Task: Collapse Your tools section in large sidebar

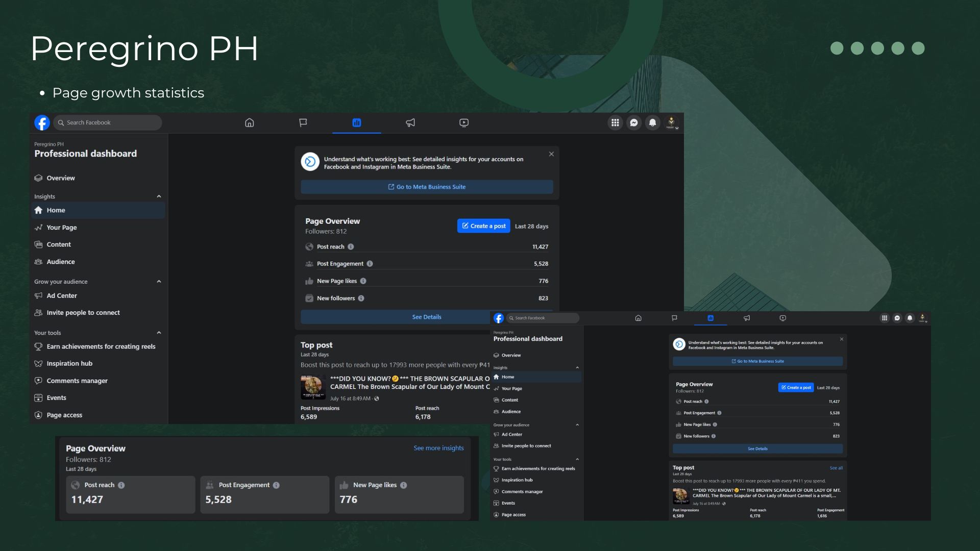Action: [159, 333]
